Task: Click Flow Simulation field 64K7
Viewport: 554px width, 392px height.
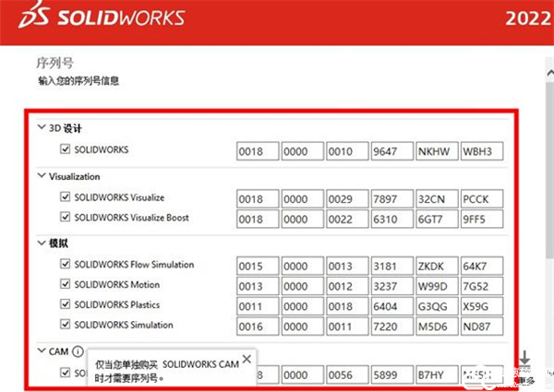Action: click(482, 266)
